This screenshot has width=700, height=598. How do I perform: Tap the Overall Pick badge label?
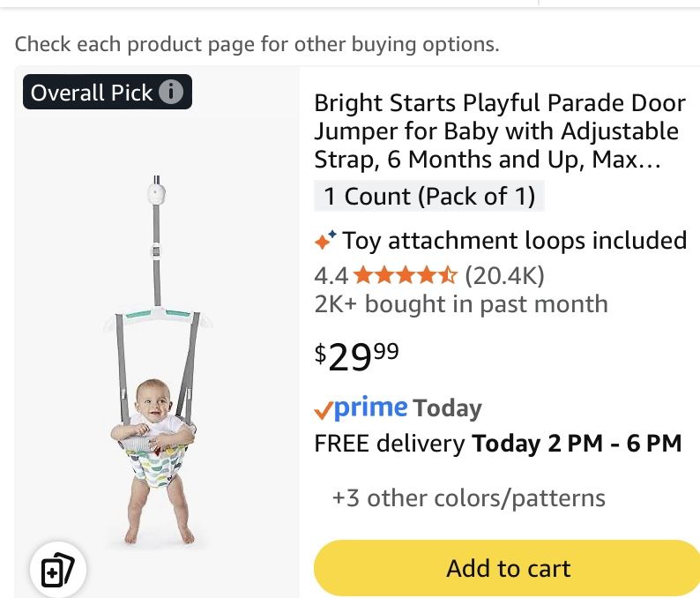click(92, 93)
